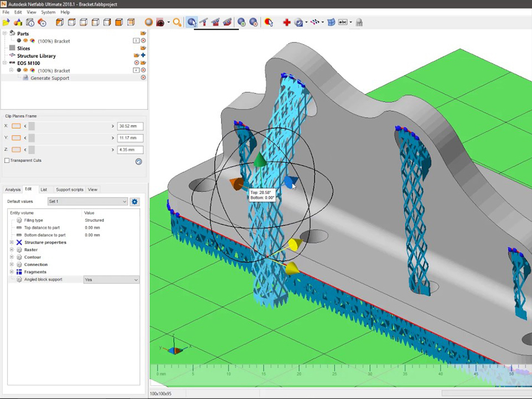Click the Y axis increase arrow button
This screenshot has height=399, width=532.
pyautogui.click(x=113, y=138)
